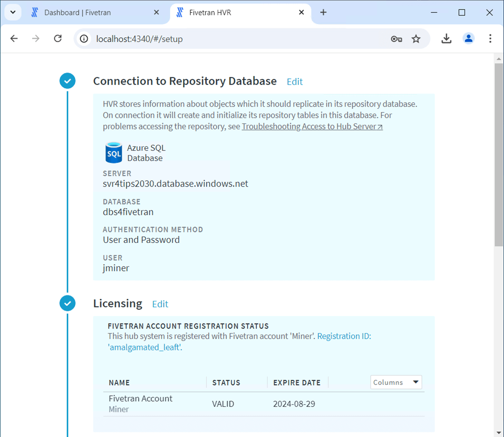The width and height of the screenshot is (504, 437).
Task: Open the tab search dropdown
Action: pos(13,13)
